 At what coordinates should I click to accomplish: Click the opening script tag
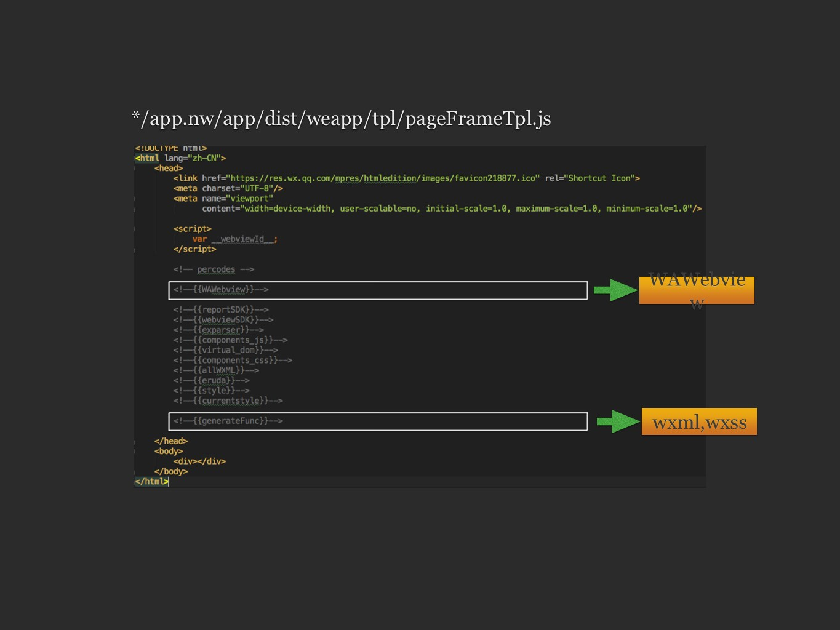[193, 229]
